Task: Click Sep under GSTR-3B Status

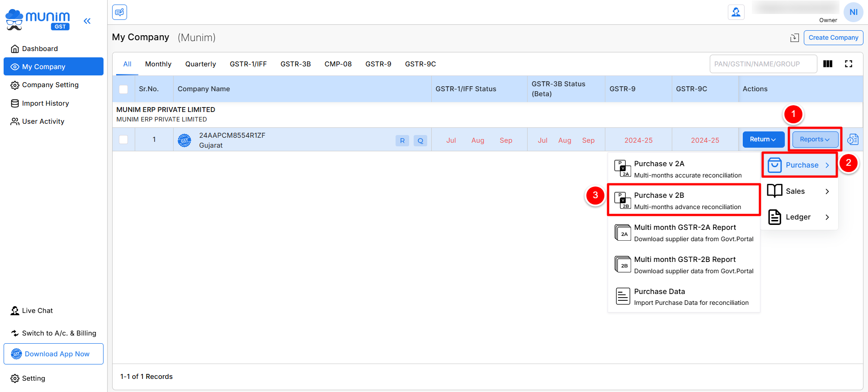Action: click(x=588, y=140)
